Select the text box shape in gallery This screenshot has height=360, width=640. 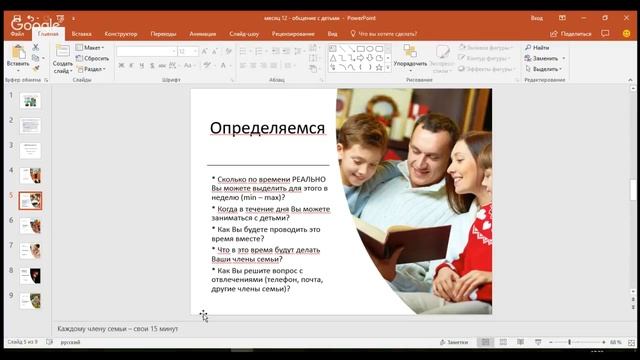click(333, 49)
